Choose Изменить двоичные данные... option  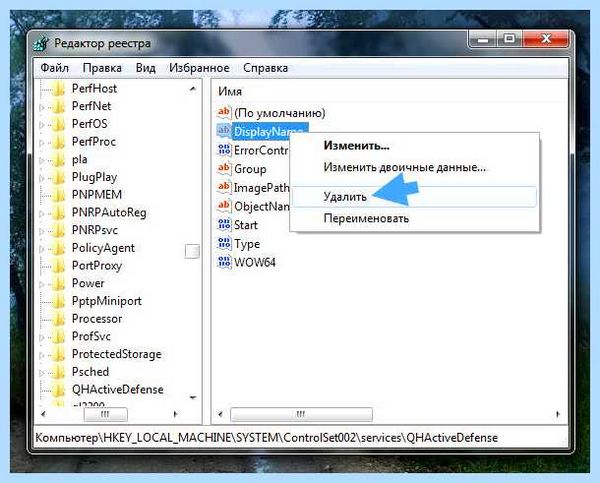click(404, 167)
